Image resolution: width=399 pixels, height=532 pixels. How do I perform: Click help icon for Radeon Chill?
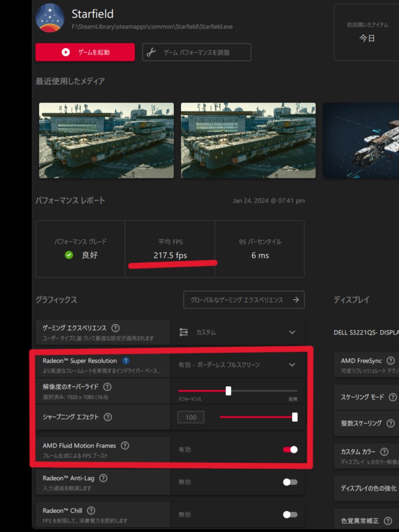pos(91,511)
